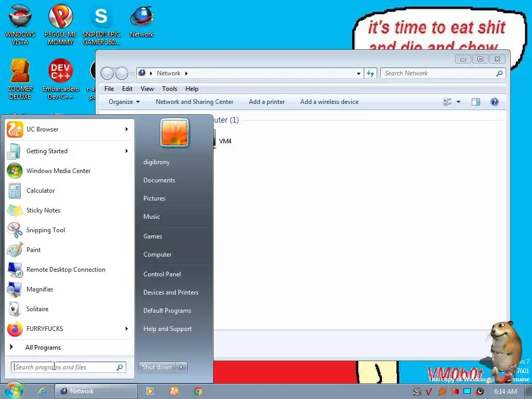
Task: Click the Shut down button
Action: tap(157, 367)
